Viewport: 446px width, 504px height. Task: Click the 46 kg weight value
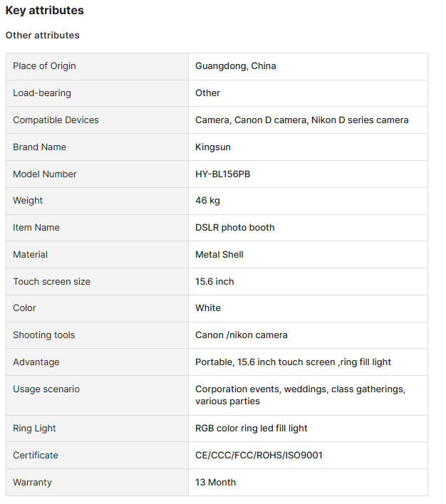click(x=207, y=201)
